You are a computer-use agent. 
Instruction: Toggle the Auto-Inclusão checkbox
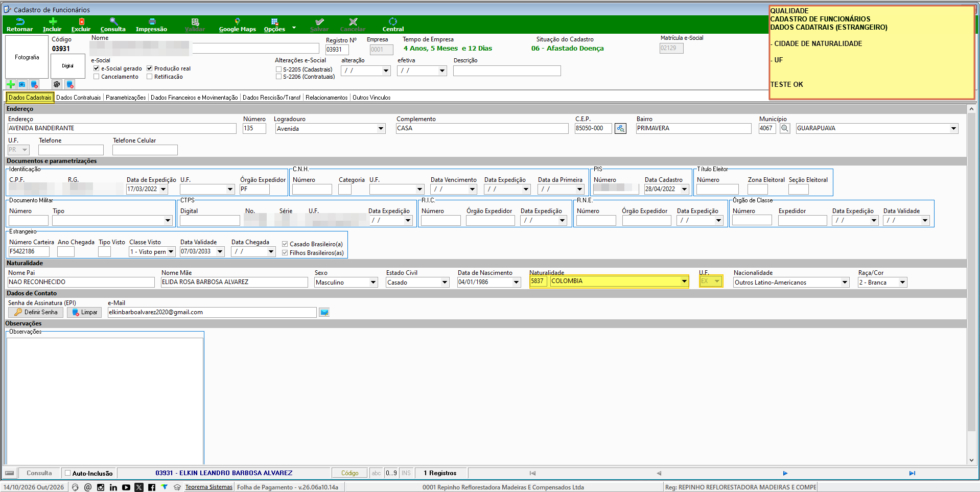click(67, 473)
